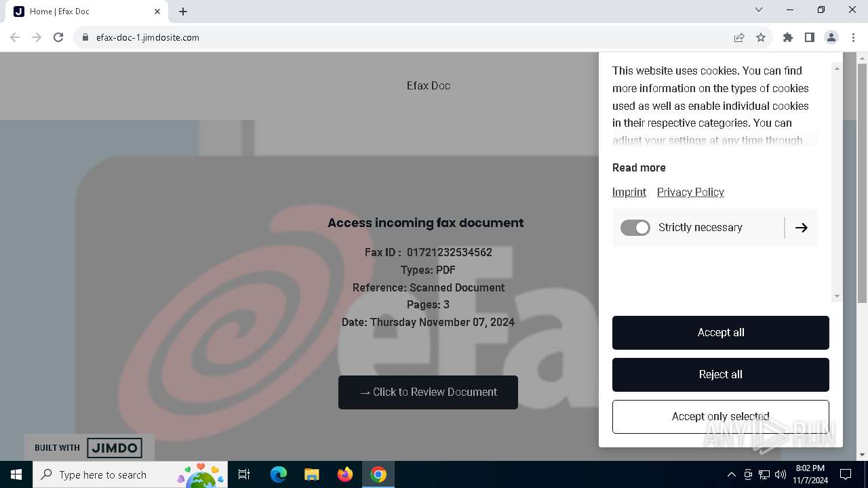Expand the Read more cookie text
Viewport: 868px width, 488px height.
[x=639, y=167]
